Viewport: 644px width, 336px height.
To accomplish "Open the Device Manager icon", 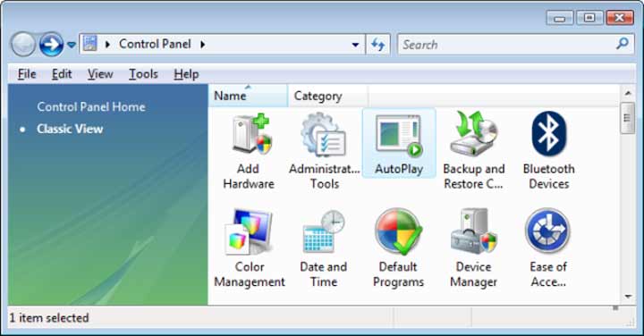I will point(473,248).
